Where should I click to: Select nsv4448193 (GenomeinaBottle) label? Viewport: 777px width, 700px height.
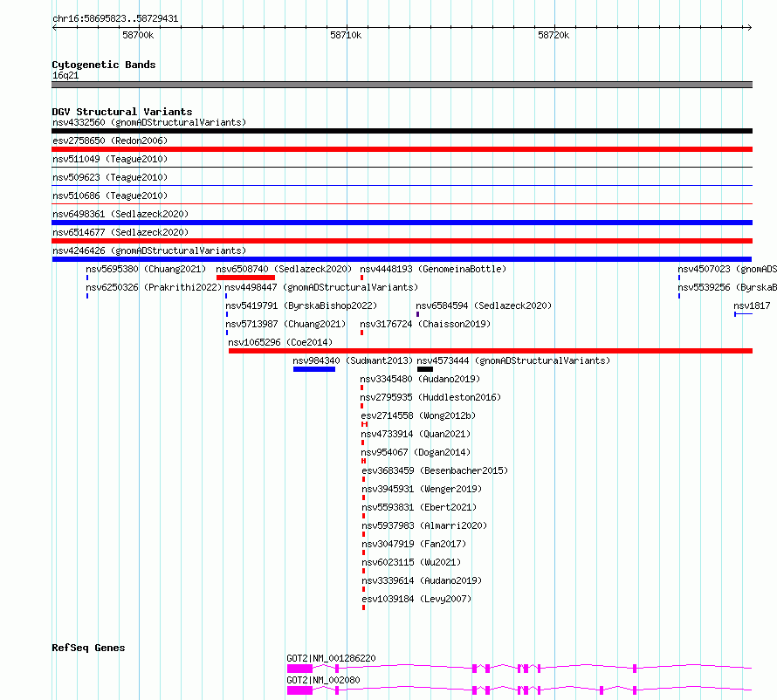(433, 269)
